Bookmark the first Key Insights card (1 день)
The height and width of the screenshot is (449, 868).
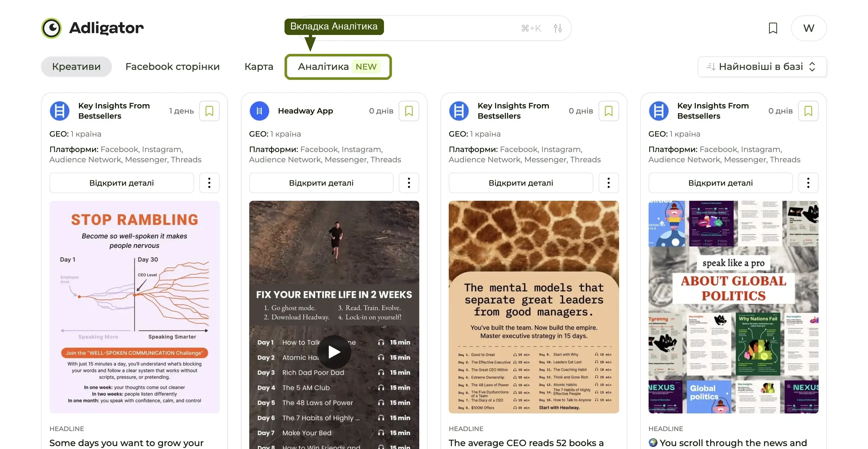[x=209, y=111]
